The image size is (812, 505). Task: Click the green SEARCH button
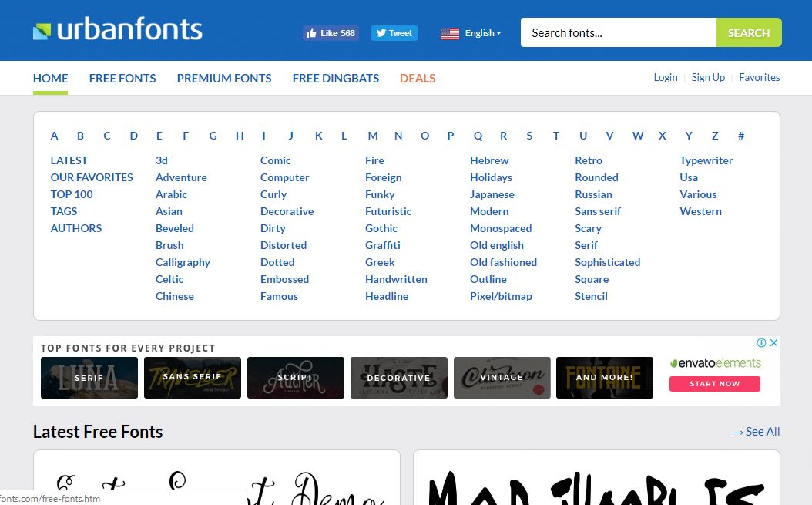749,32
